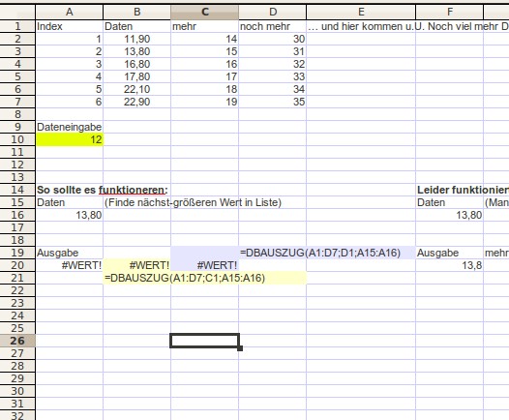Image resolution: width=509 pixels, height=420 pixels.
Task: Click the 'noch mehr' header cell
Action: click(272, 26)
